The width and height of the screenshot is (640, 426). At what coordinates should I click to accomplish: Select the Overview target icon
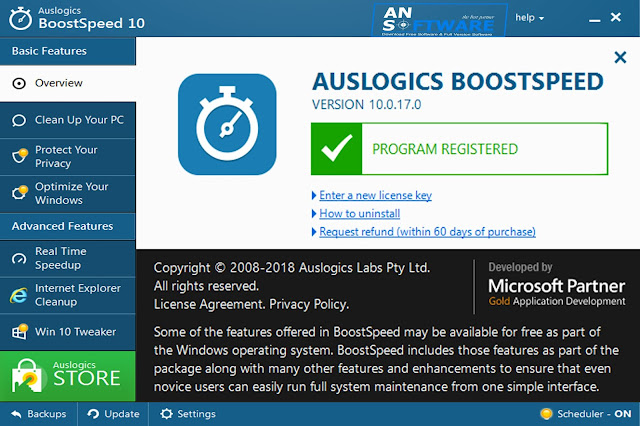point(19,84)
